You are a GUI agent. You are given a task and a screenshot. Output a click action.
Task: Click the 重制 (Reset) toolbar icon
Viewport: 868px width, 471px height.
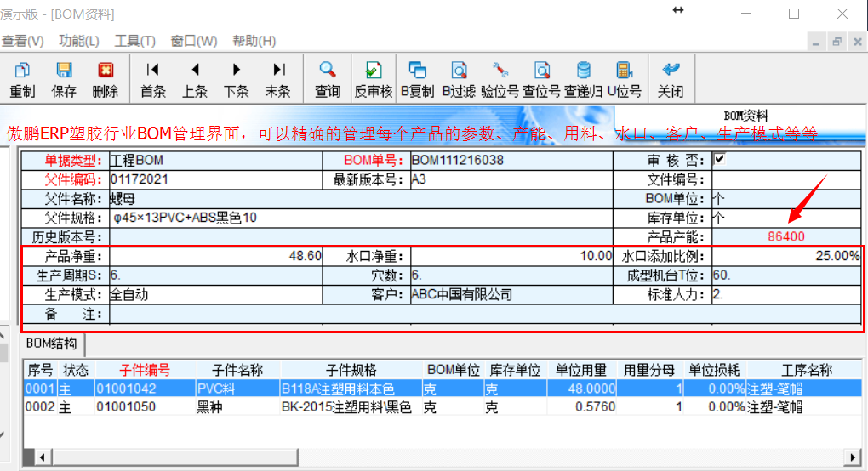click(23, 78)
